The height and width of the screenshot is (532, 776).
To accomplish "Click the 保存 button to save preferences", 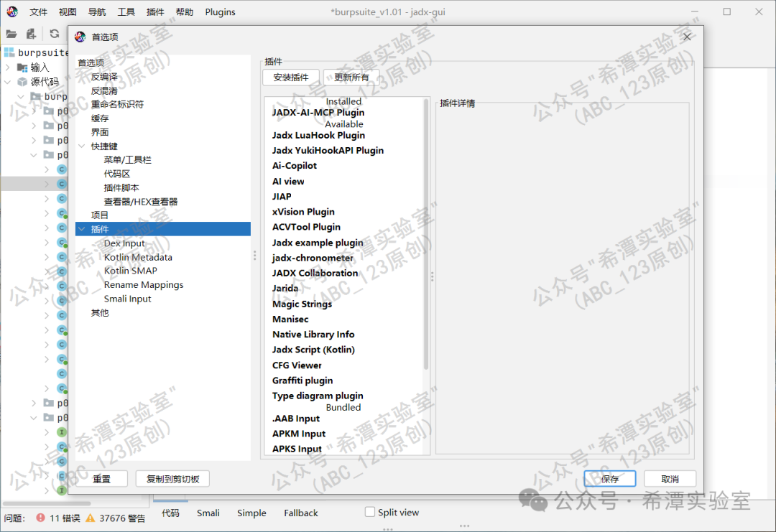I will click(609, 477).
